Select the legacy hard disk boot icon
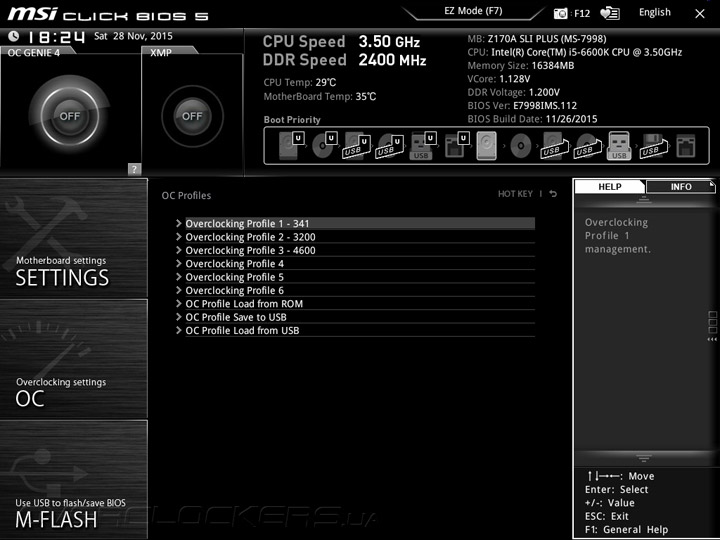720x540 pixels. [487, 146]
